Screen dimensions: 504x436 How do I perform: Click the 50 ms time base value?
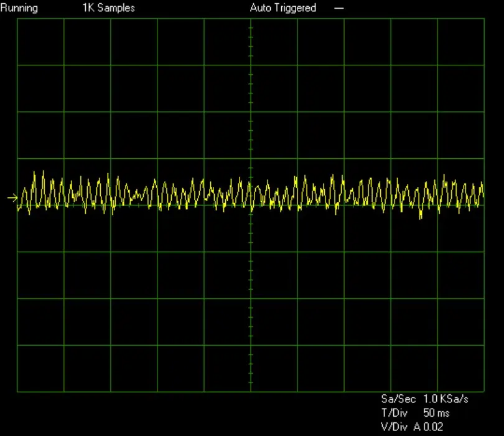[x=436, y=413]
